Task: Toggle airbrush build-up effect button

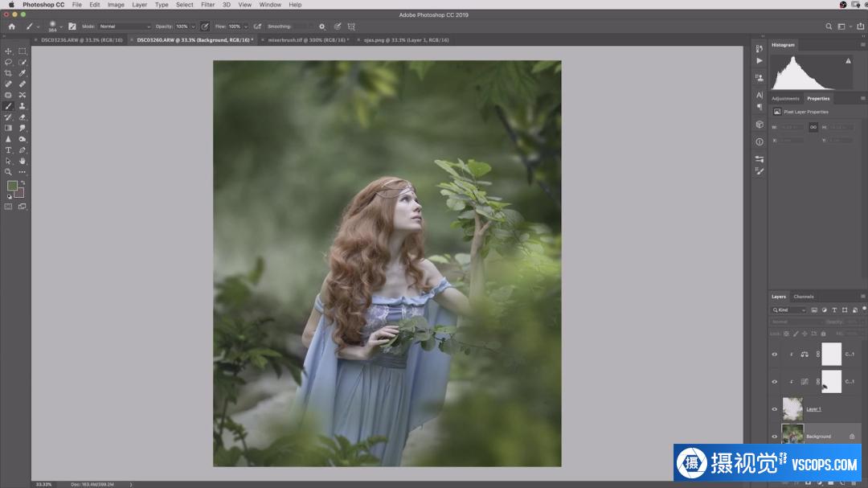Action: point(257,26)
